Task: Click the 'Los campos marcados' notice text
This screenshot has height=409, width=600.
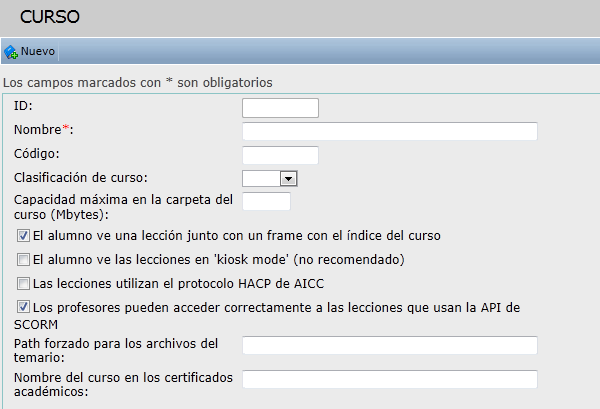Action: tap(138, 83)
